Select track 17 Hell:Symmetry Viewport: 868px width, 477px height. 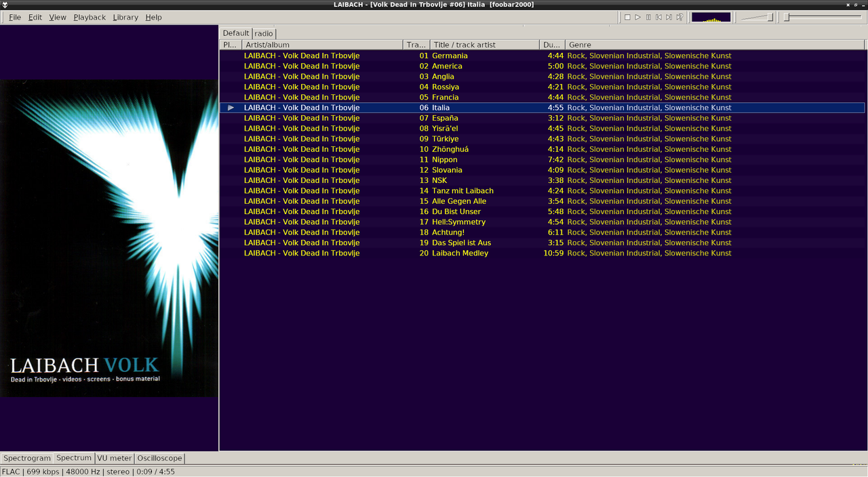click(x=542, y=222)
